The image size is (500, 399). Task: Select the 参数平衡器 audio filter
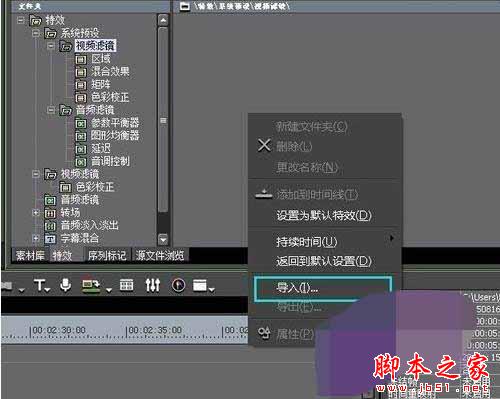115,123
